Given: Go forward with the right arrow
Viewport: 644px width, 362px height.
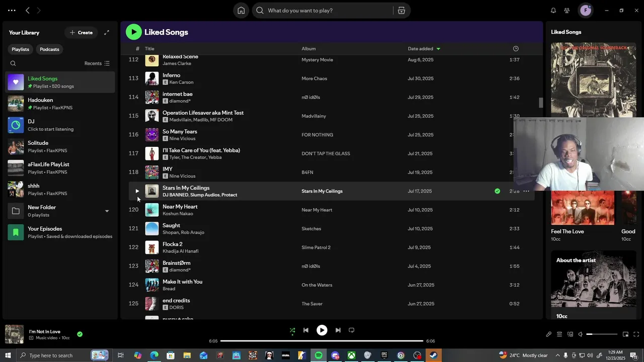Looking at the screenshot, I should pos(39,10).
